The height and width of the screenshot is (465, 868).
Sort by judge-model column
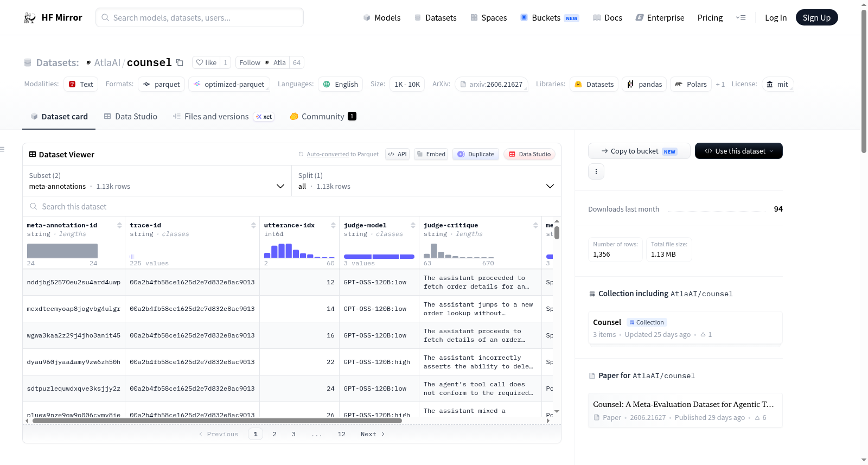click(x=413, y=225)
